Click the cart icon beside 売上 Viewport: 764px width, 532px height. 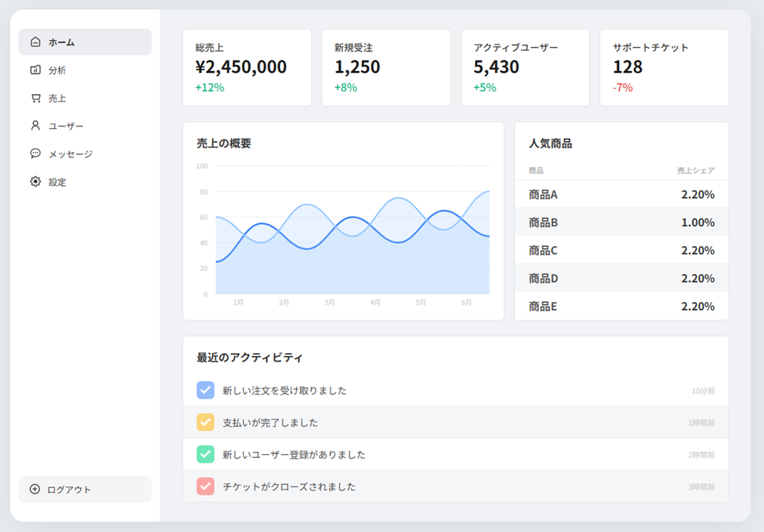[x=35, y=98]
